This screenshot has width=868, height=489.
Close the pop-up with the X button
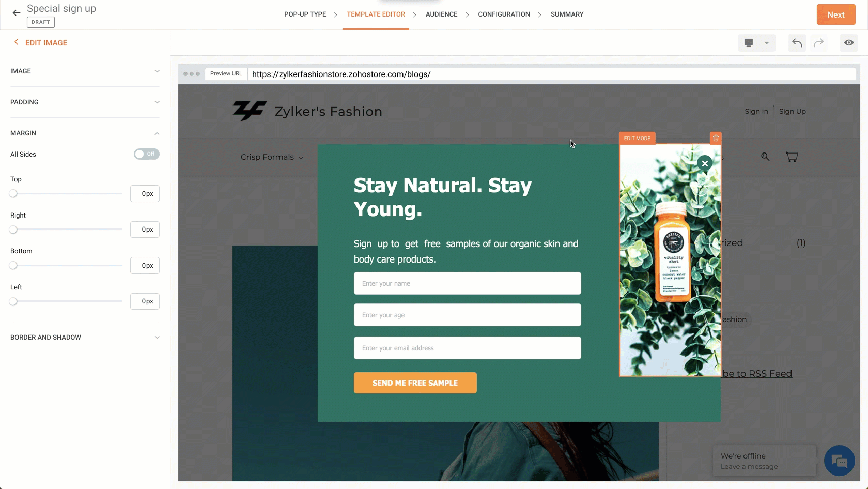[705, 163]
